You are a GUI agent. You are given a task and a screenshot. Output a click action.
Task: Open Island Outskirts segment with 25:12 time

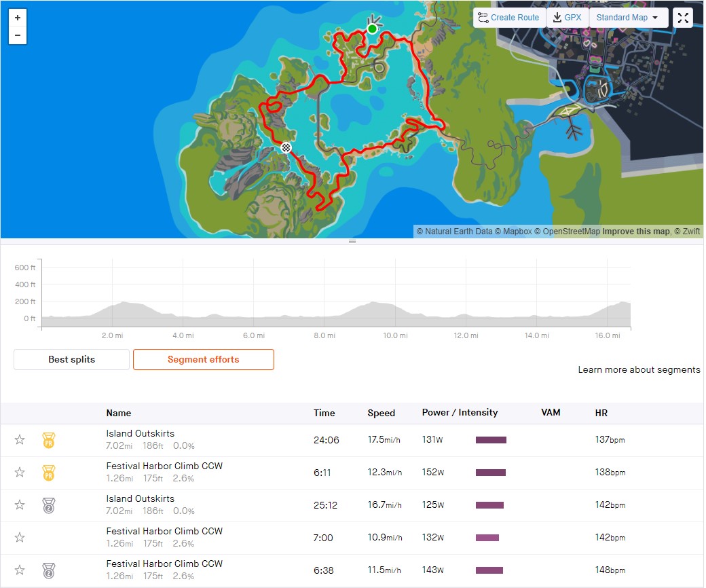[141, 499]
